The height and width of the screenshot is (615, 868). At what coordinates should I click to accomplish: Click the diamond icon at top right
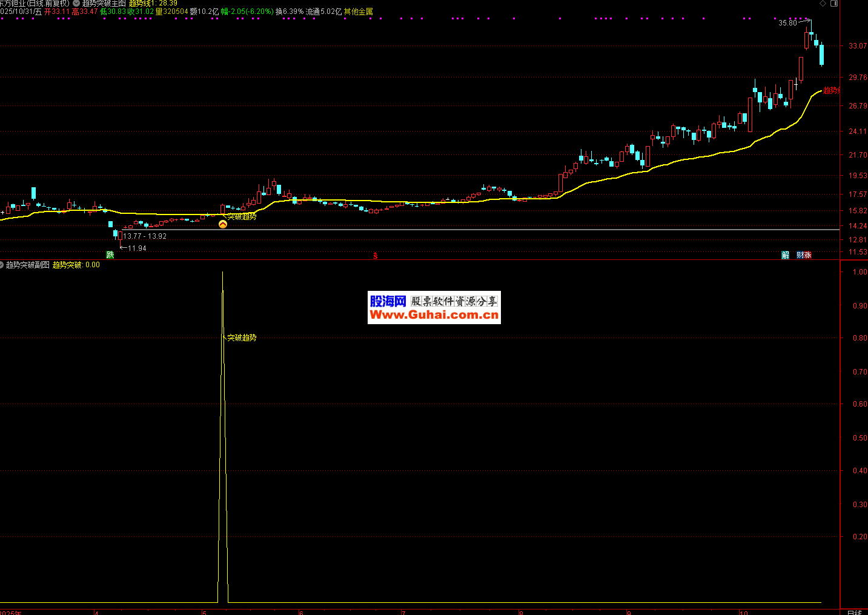pyautogui.click(x=823, y=4)
